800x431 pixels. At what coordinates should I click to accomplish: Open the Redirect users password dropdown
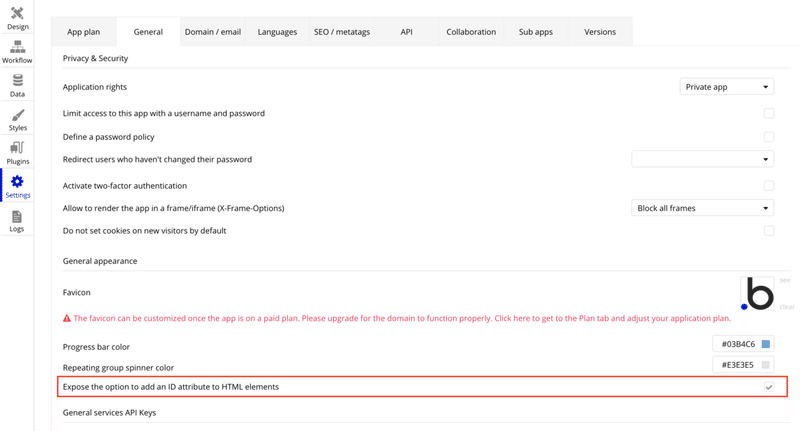point(703,159)
